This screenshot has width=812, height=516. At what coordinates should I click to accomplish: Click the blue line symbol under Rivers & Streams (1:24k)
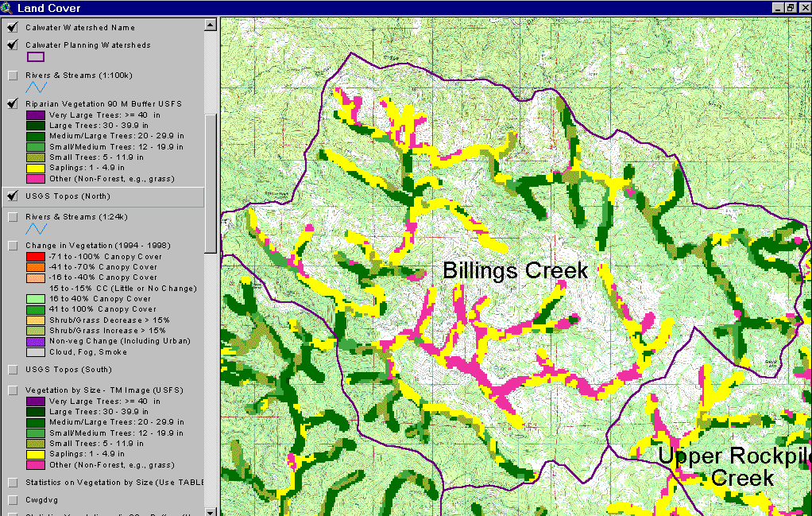[x=36, y=228]
